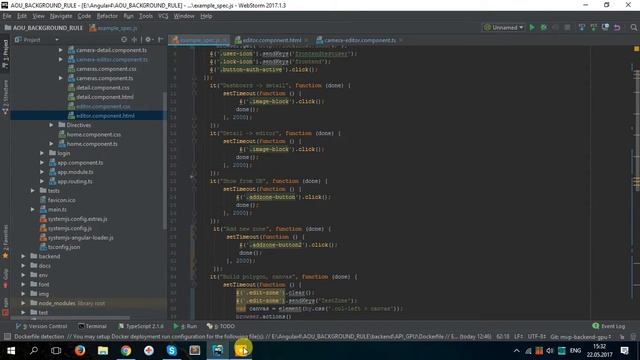The width and height of the screenshot is (640, 360).
Task: Expand cameras.component.ts node
Action: (x=60, y=78)
